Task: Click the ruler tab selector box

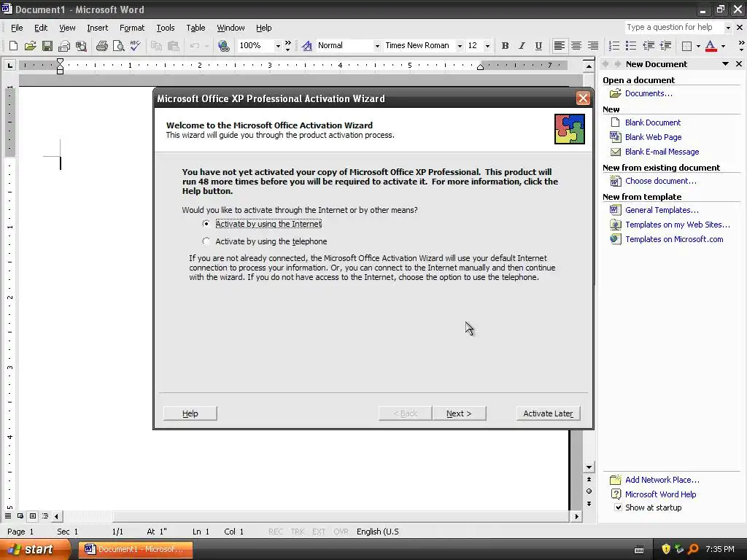Action: [x=9, y=65]
